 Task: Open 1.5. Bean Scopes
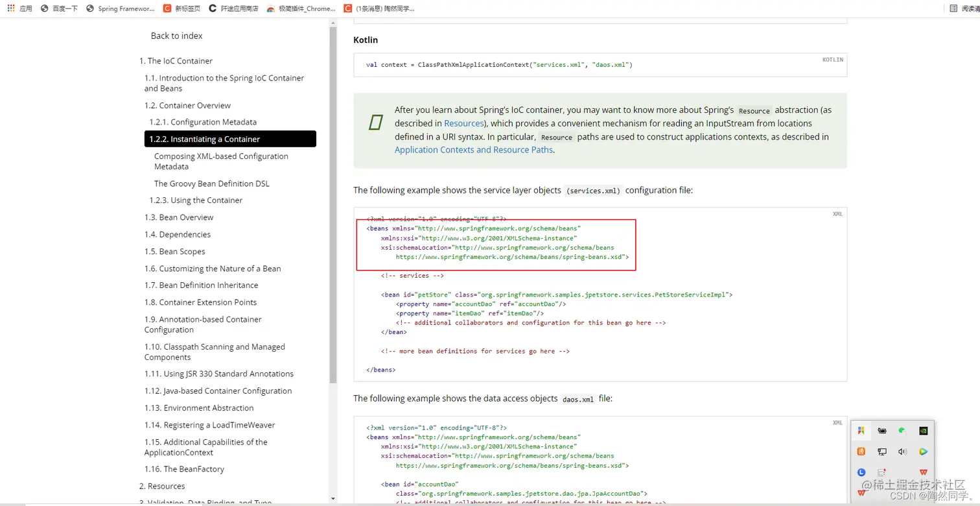click(174, 252)
